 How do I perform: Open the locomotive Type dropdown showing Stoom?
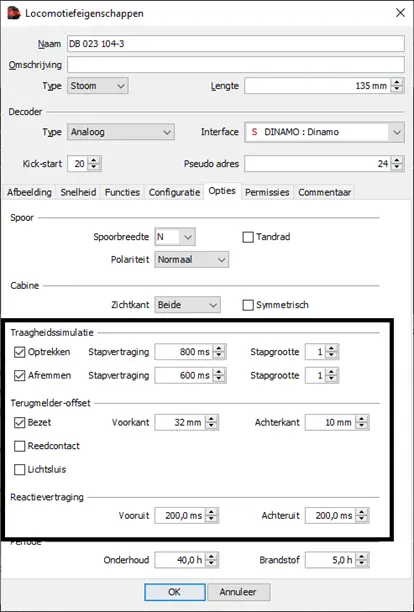pos(98,86)
